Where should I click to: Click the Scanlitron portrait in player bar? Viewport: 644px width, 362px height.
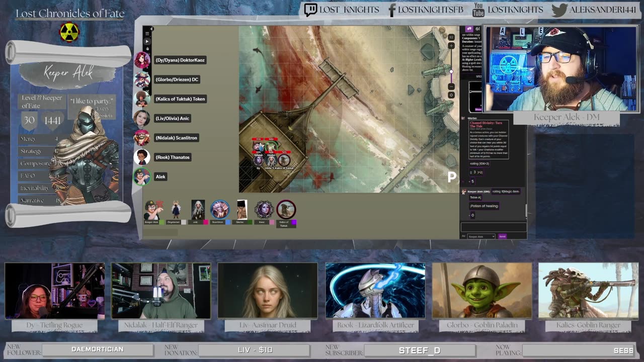pos(220,209)
